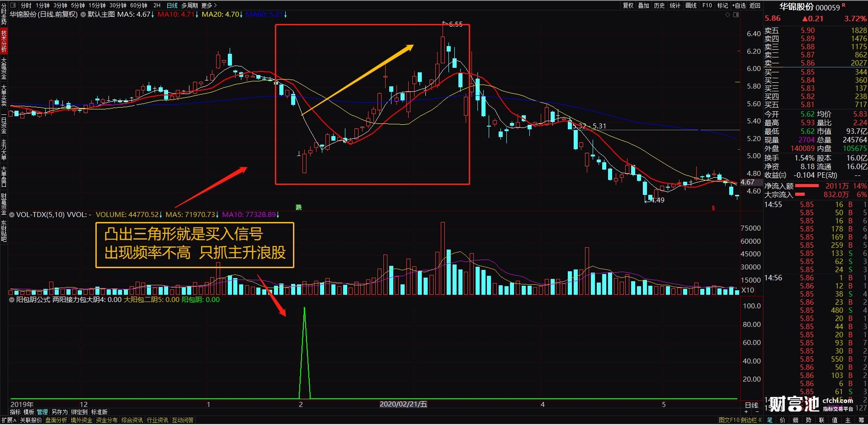Click the diamond marker icon above the chart
Viewport: 868px width, 425px height.
point(727,15)
